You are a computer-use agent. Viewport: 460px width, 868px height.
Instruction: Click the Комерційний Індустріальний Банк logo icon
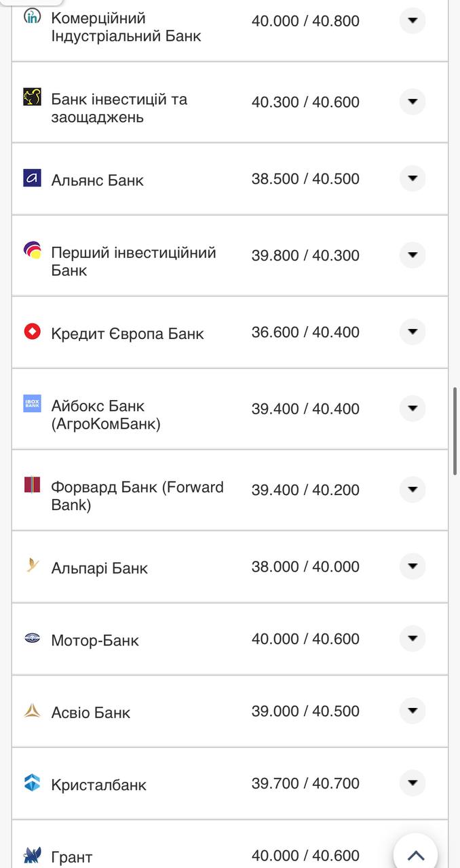(x=32, y=16)
